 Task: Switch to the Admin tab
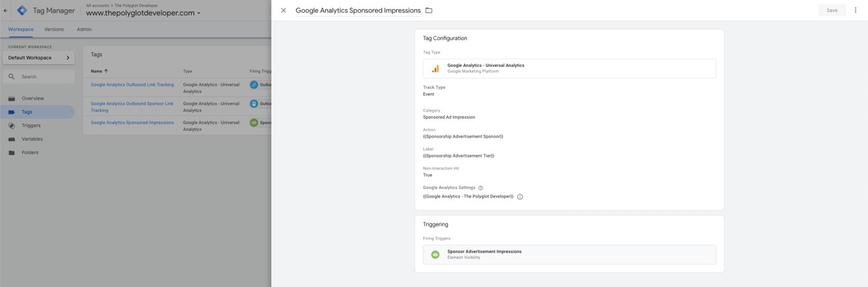pos(84,29)
